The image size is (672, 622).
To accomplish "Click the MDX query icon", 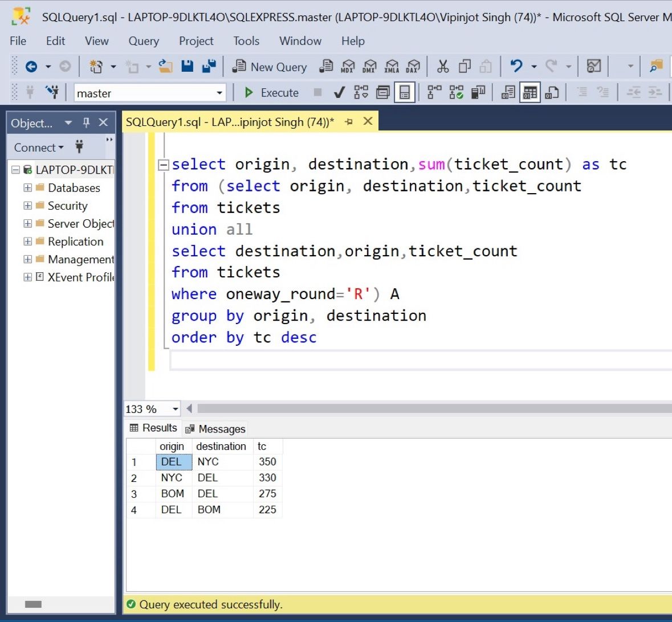I will [347, 67].
